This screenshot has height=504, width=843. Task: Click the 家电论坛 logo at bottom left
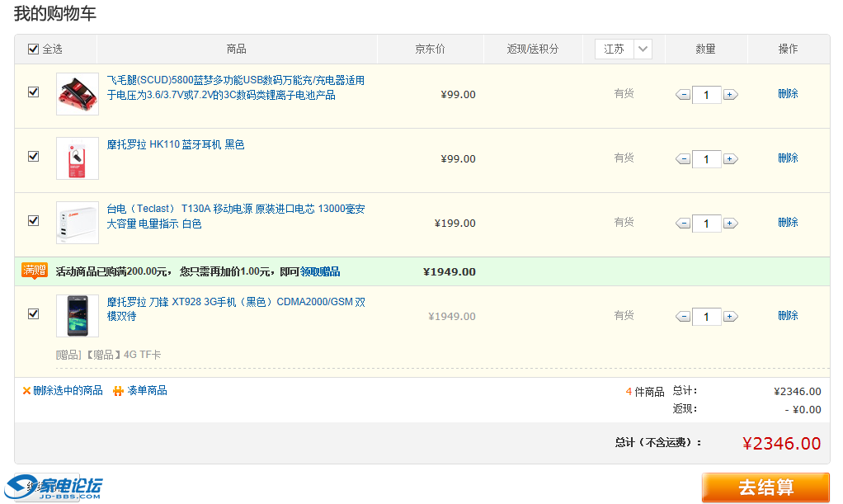point(59,488)
